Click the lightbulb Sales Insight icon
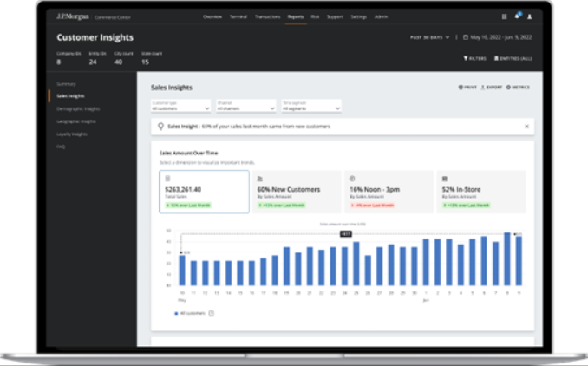The width and height of the screenshot is (588, 366). (160, 127)
